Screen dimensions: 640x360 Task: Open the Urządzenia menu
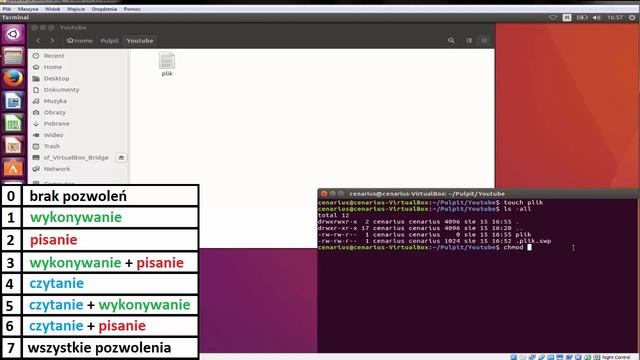point(104,9)
